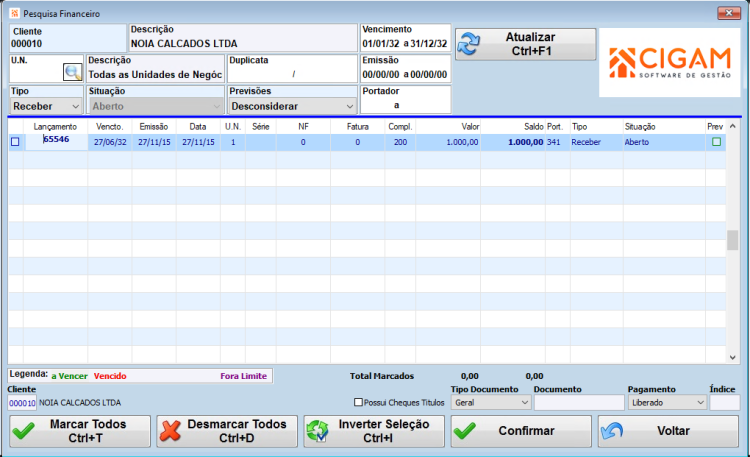Click the Compl. column header
This screenshot has width=750, height=457.
(400, 127)
